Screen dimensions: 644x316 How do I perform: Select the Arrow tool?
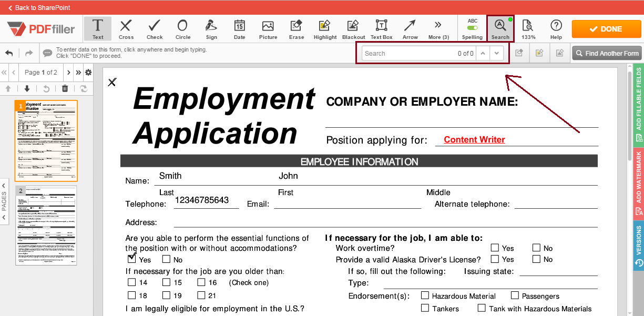[410, 29]
